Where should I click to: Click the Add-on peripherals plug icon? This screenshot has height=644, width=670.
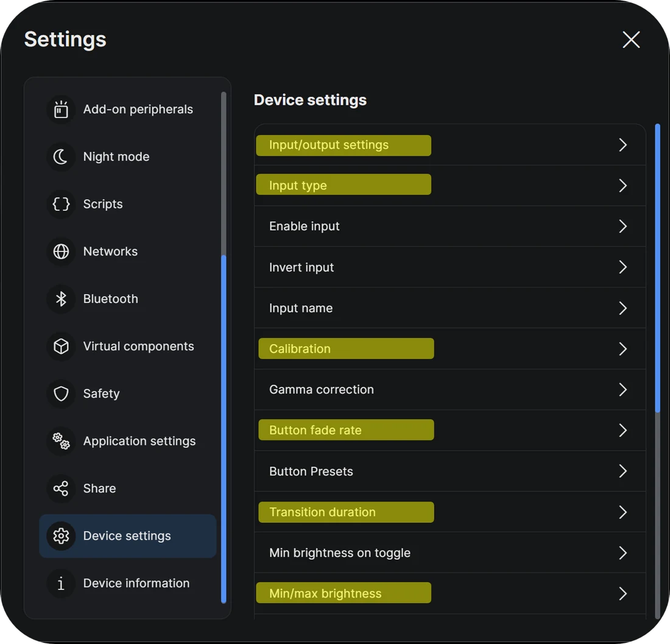[x=61, y=110]
